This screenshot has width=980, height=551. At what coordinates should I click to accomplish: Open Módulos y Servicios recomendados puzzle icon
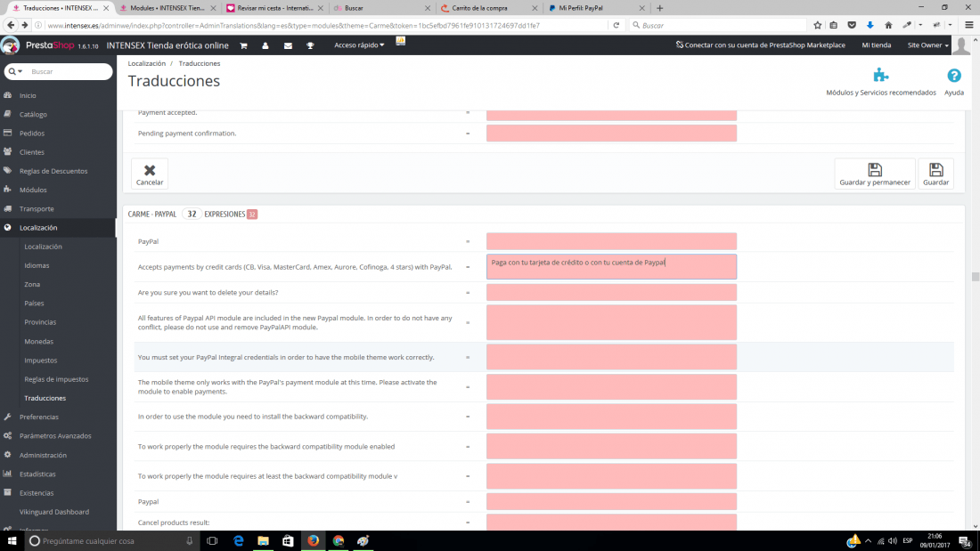880,76
